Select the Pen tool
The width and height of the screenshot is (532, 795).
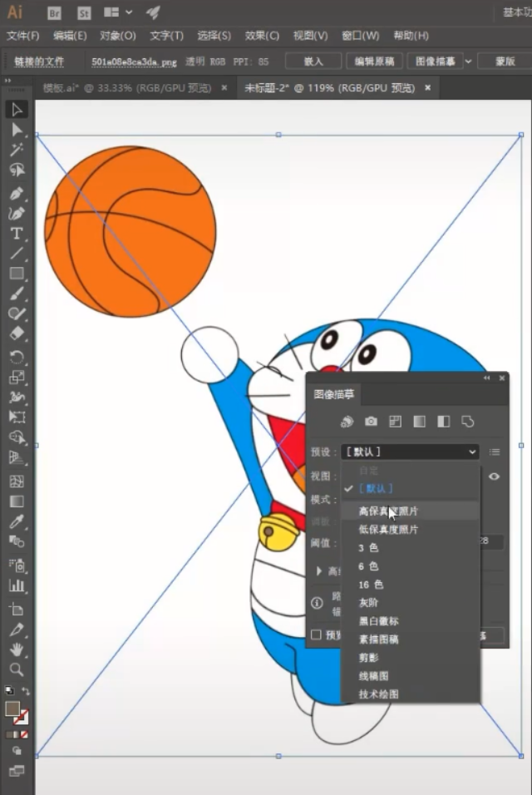click(17, 194)
